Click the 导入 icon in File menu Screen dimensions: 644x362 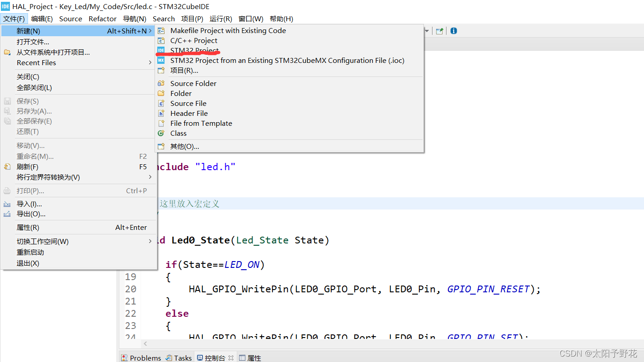7,204
